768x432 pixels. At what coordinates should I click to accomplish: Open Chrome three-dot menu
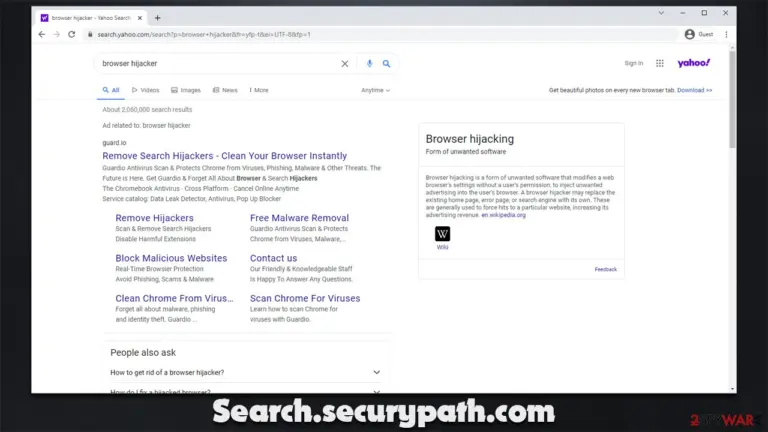click(x=726, y=34)
